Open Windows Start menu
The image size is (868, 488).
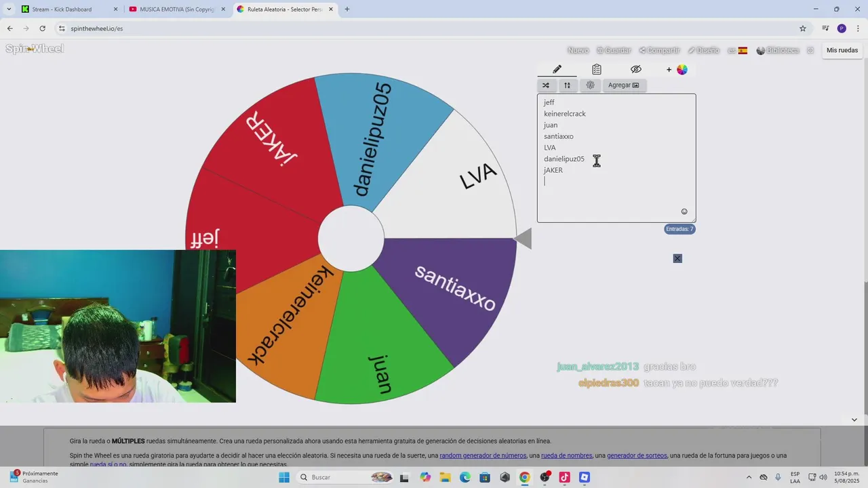284,477
